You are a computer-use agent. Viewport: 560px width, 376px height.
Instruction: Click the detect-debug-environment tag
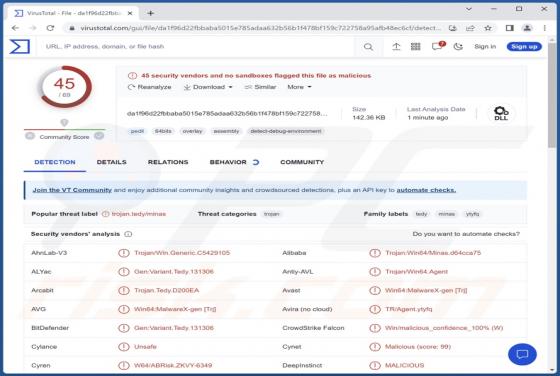click(x=286, y=131)
